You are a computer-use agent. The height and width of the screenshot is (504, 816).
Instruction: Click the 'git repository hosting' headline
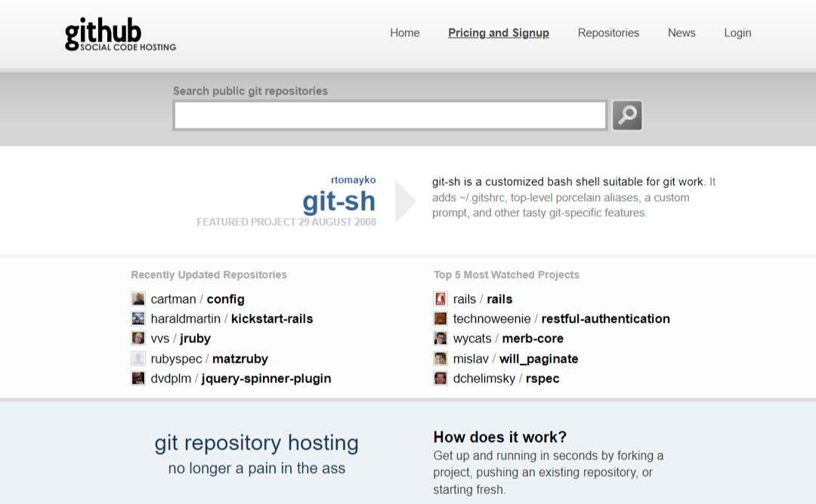coord(257,443)
